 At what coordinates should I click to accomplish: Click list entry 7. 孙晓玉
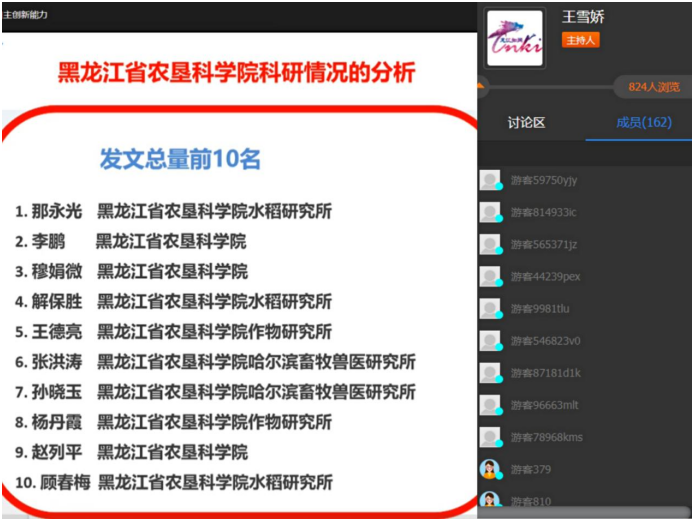tap(216, 392)
